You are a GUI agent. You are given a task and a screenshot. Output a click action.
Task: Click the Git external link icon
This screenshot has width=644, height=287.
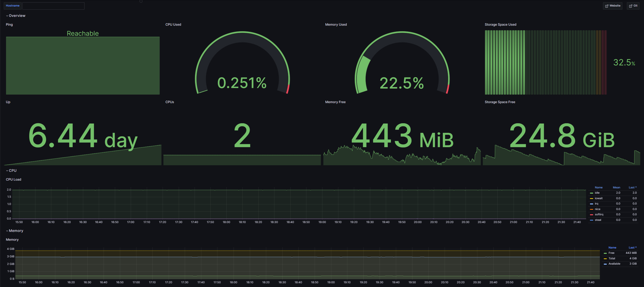coord(630,6)
